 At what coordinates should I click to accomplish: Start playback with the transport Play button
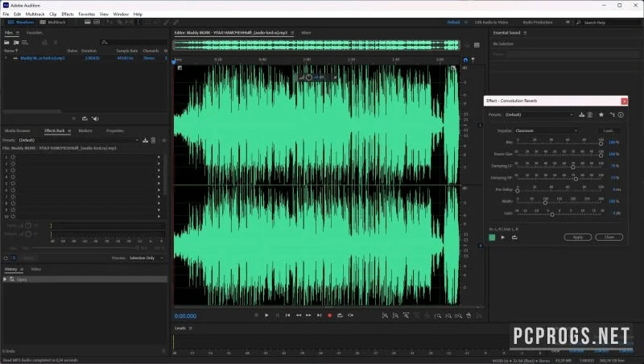pyautogui.click(x=266, y=315)
